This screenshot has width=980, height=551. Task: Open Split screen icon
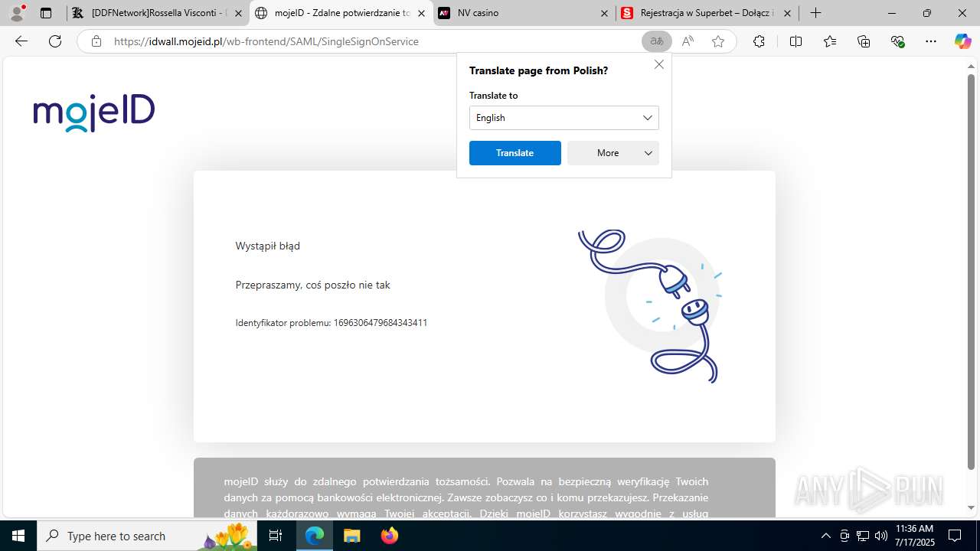click(795, 41)
